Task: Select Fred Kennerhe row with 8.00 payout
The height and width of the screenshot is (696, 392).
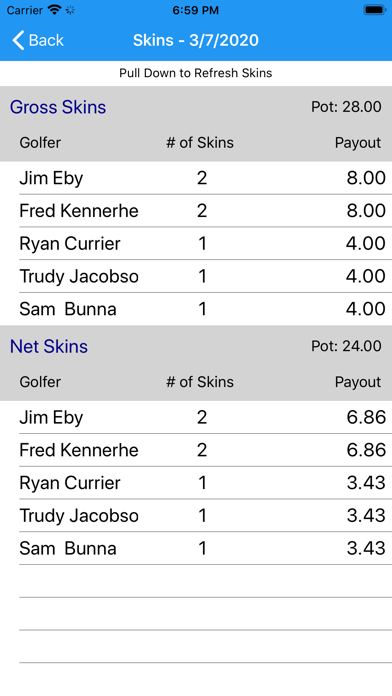Action: tap(196, 211)
